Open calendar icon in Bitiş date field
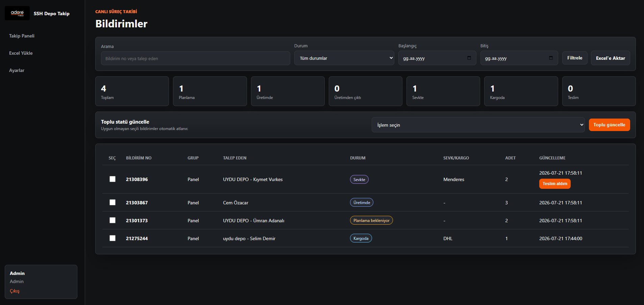The image size is (644, 305). tap(551, 58)
